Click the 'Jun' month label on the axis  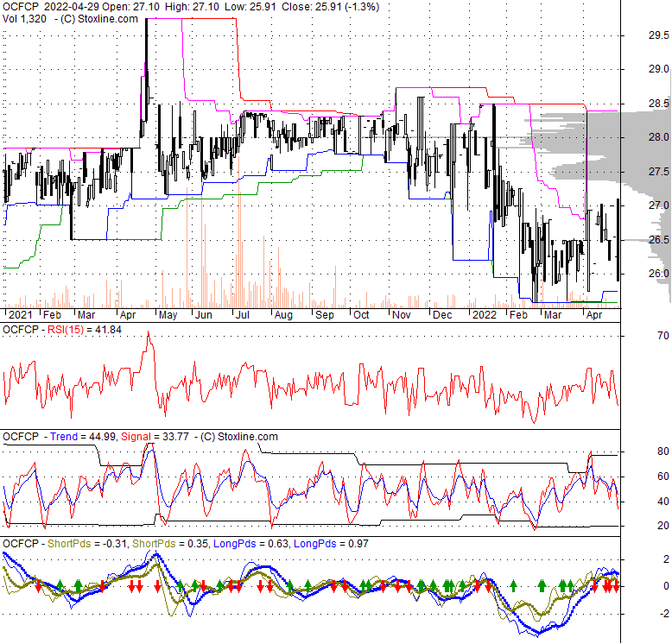pyautogui.click(x=204, y=315)
